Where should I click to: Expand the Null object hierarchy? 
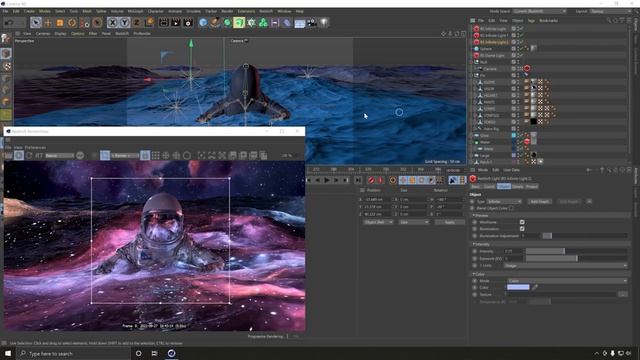[472, 62]
